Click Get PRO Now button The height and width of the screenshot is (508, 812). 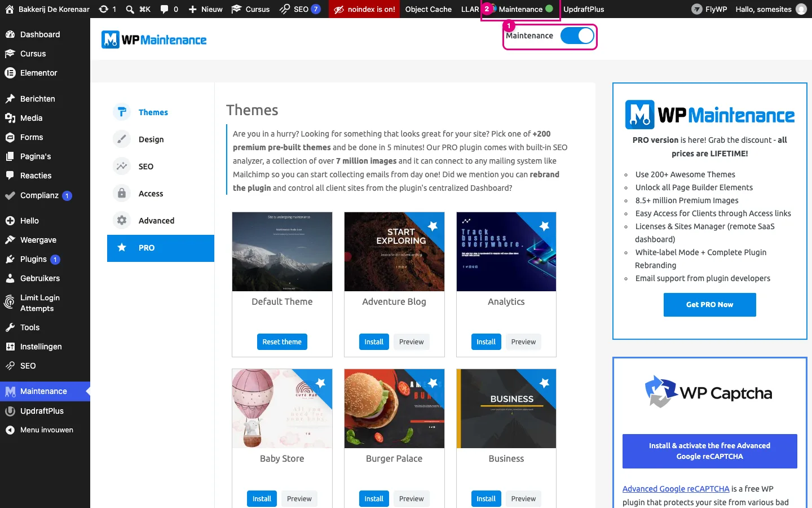tap(709, 305)
